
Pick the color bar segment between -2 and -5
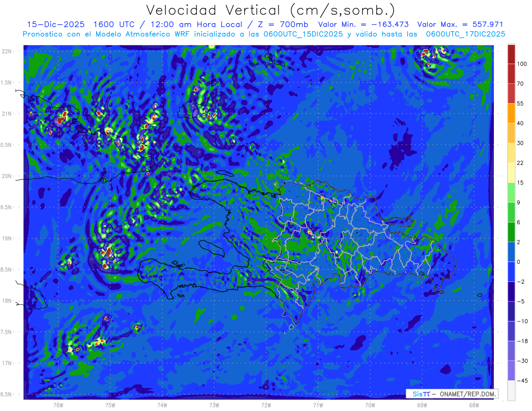click(x=511, y=291)
